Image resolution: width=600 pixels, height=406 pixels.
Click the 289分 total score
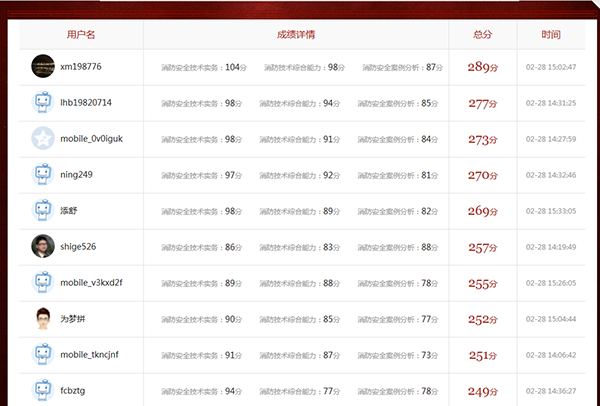click(483, 67)
